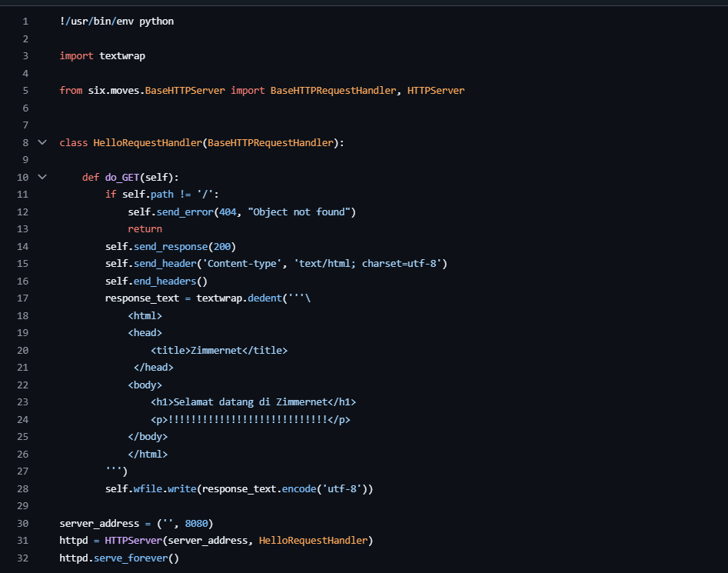This screenshot has height=573, width=728.
Task: Click the 'HelloRequestHandler' class name on line 8
Action: (148, 142)
